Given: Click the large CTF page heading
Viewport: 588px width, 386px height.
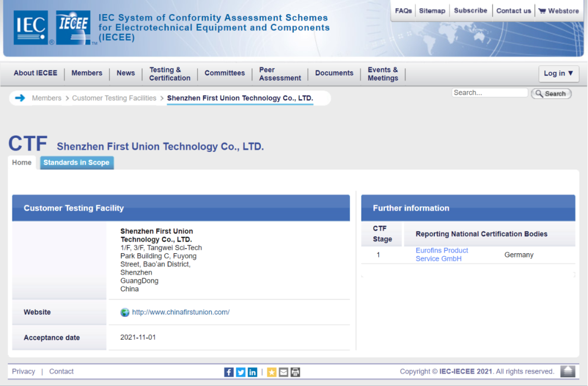Looking at the screenshot, I should [28, 144].
